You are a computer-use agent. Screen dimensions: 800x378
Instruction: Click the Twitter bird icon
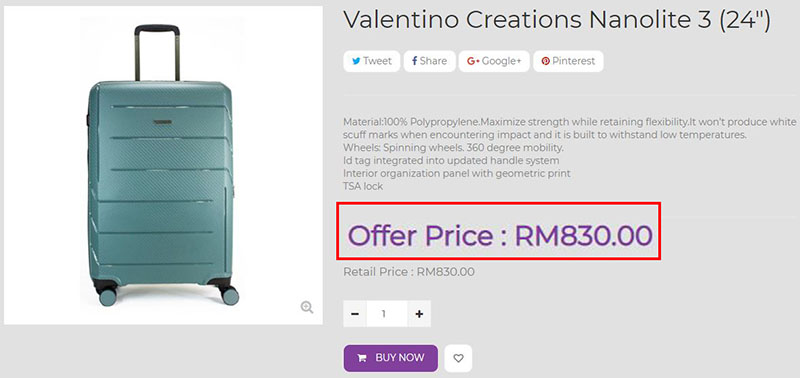pos(356,61)
